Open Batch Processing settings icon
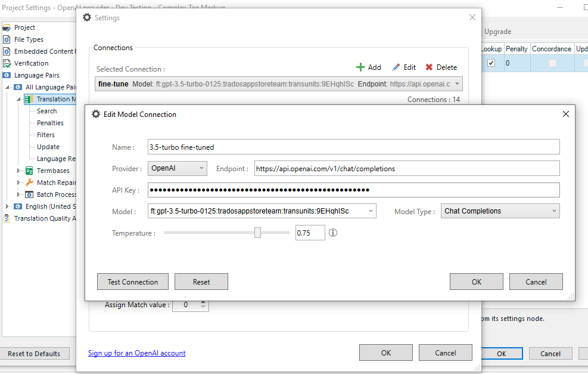 pos(30,194)
